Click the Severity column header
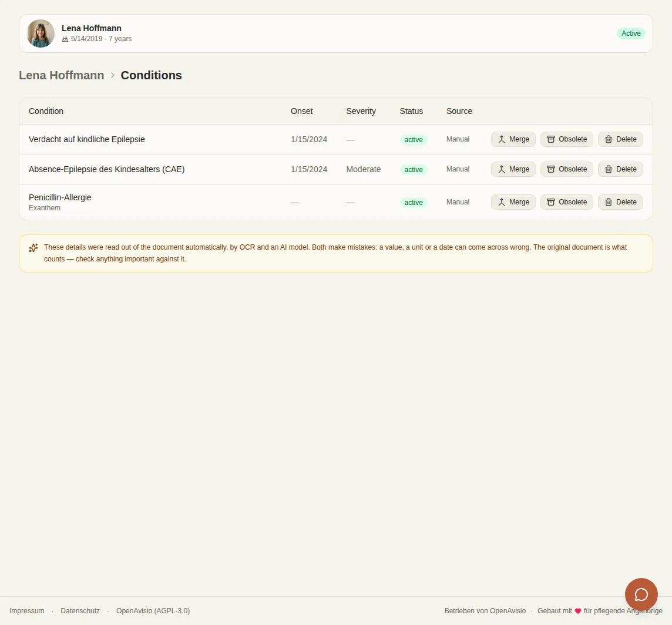This screenshot has width=672, height=625. click(361, 111)
